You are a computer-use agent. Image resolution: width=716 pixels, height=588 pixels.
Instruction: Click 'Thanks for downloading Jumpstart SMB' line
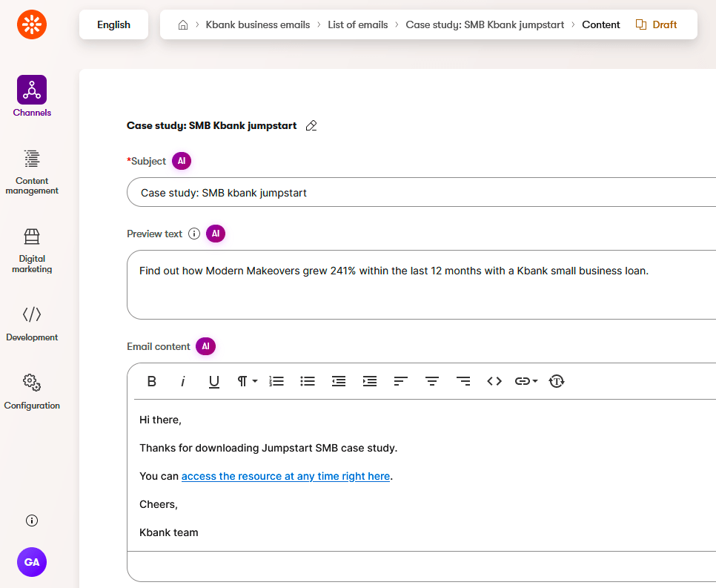(x=268, y=448)
